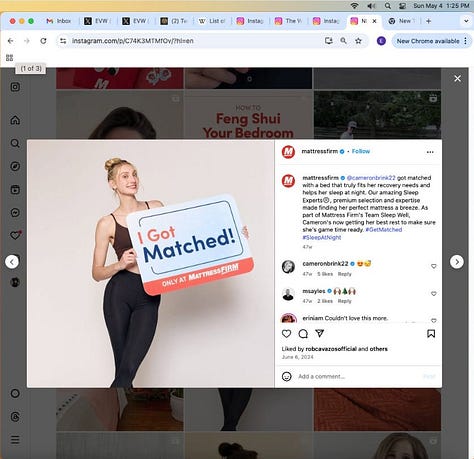Open Messenger icon in sidebar
The width and height of the screenshot is (474, 459).
pos(15,213)
